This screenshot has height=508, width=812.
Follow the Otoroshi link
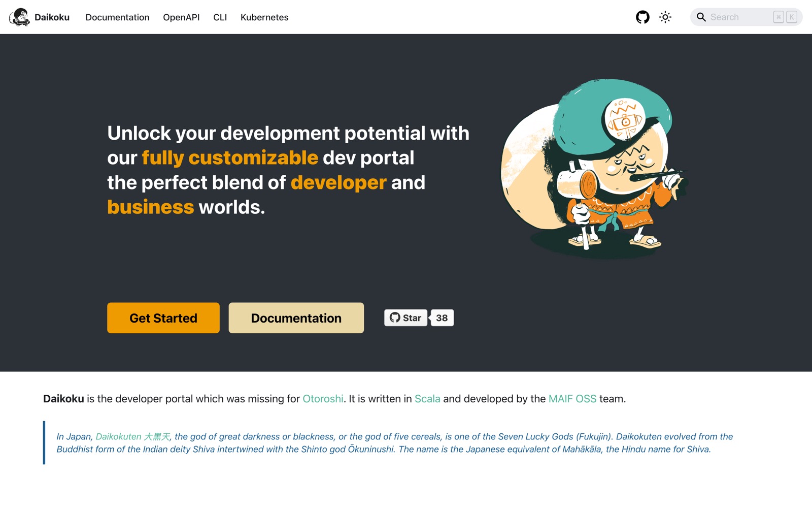[x=323, y=399]
